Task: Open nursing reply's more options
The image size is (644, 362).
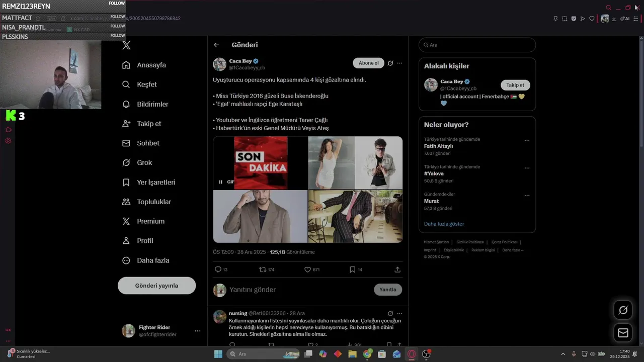Action: [x=399, y=313]
